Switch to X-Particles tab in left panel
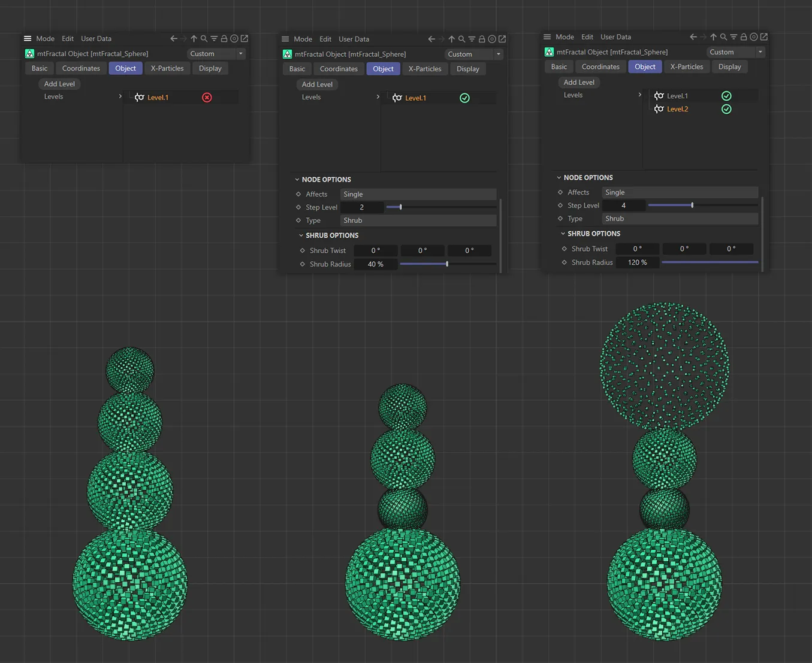The width and height of the screenshot is (812, 663). click(x=167, y=68)
